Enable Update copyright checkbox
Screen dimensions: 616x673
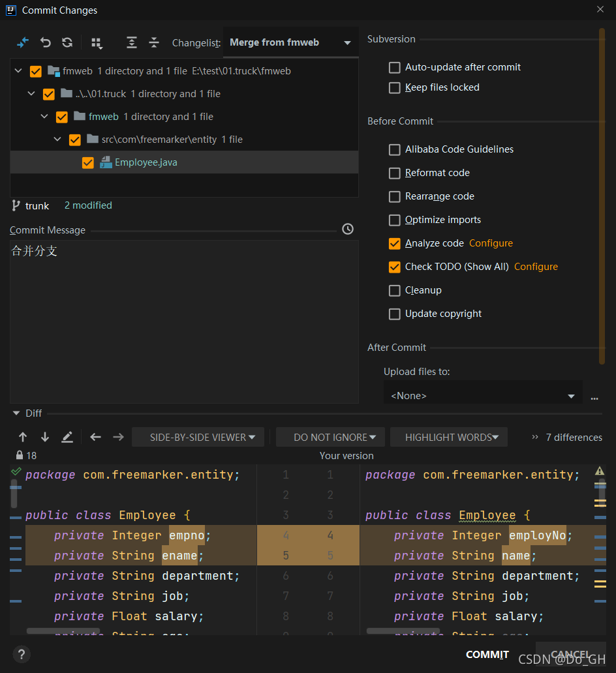(394, 314)
